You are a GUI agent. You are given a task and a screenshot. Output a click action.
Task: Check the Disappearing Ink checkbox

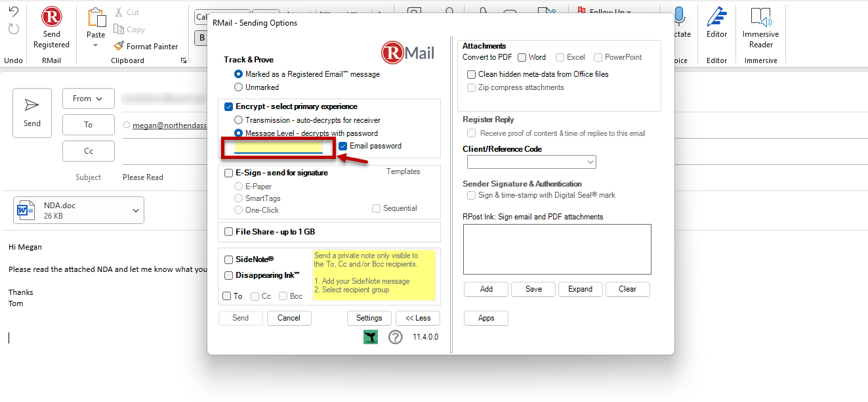pyautogui.click(x=228, y=275)
